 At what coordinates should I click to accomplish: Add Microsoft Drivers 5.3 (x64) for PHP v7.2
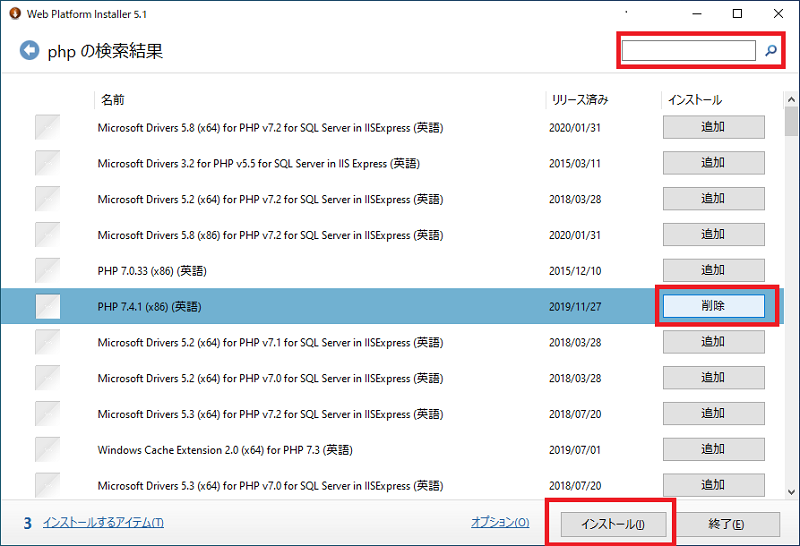[x=713, y=413]
